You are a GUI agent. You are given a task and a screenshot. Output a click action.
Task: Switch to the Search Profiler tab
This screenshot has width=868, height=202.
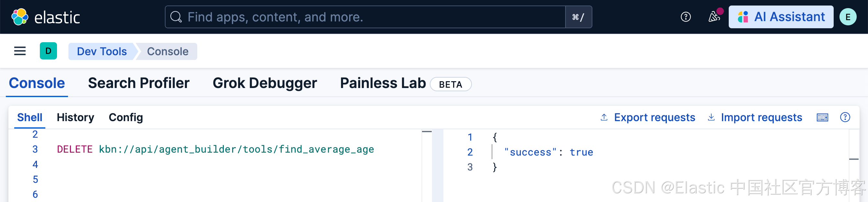pyautogui.click(x=139, y=83)
